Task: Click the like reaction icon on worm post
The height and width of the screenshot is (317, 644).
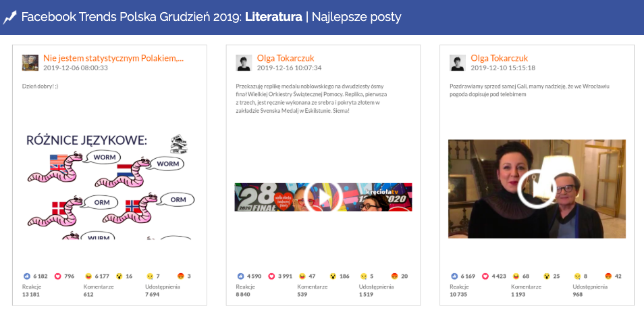Action: 27,276
